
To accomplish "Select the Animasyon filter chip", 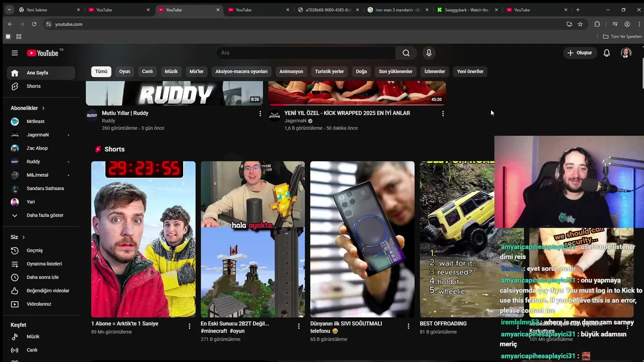I will [291, 71].
